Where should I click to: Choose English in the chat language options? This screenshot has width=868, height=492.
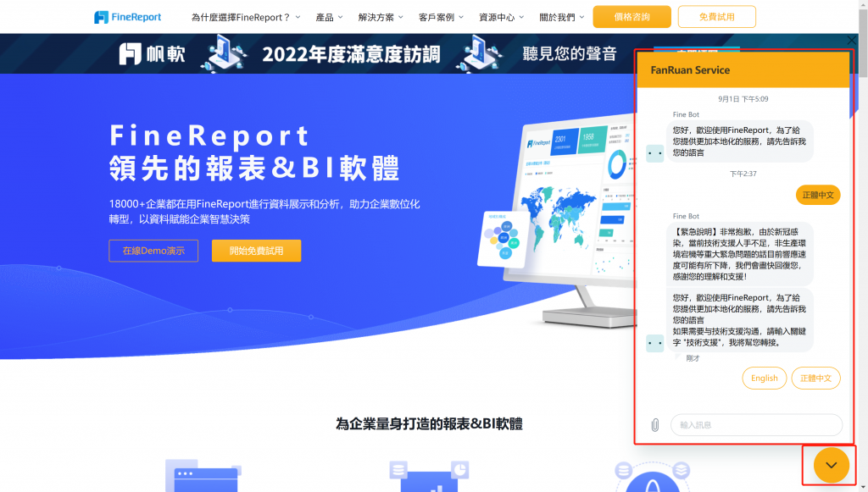764,379
